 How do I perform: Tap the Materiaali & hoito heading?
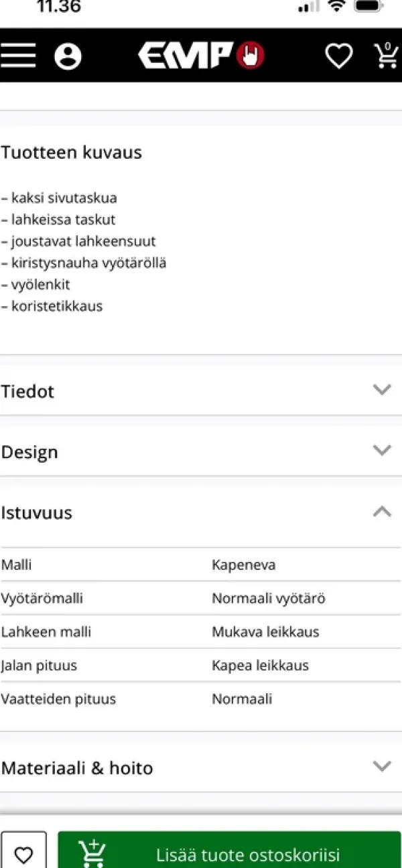click(x=77, y=768)
